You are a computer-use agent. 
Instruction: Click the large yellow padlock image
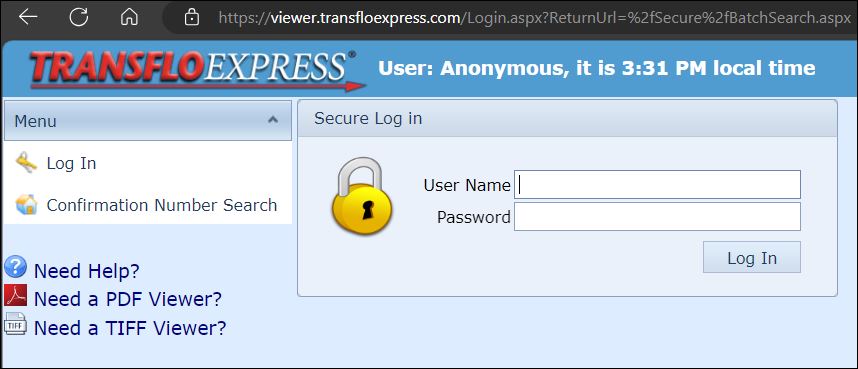pos(361,196)
